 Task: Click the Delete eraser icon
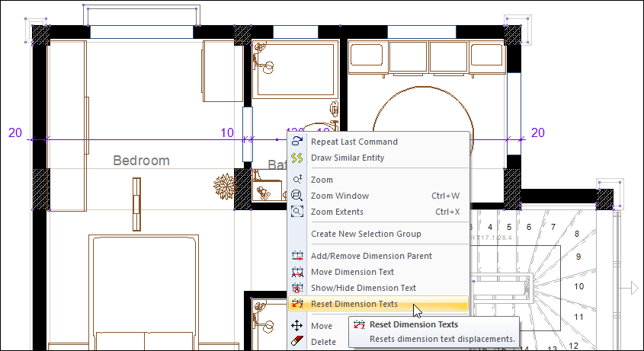click(x=298, y=342)
